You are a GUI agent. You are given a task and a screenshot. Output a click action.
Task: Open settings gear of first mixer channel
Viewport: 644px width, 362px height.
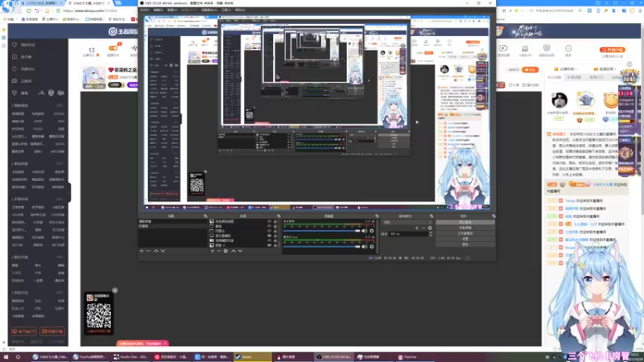(372, 231)
